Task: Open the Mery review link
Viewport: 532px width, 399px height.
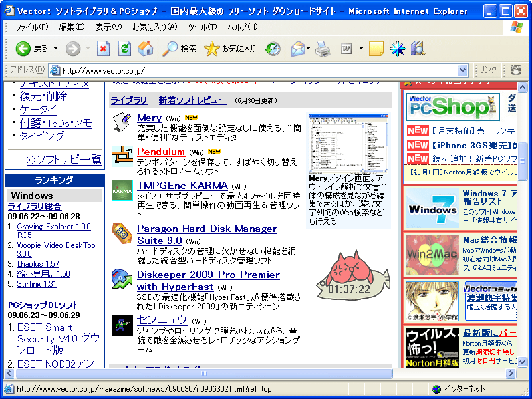Action: (149, 118)
